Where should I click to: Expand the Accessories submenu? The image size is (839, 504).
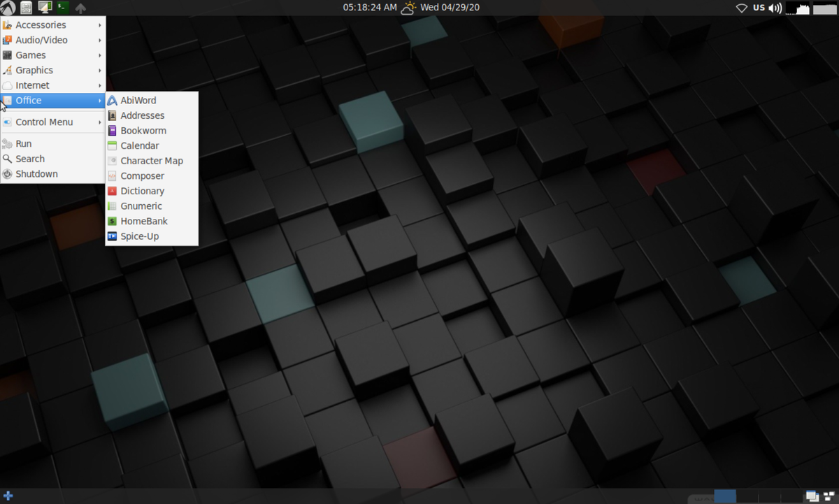[x=53, y=25]
